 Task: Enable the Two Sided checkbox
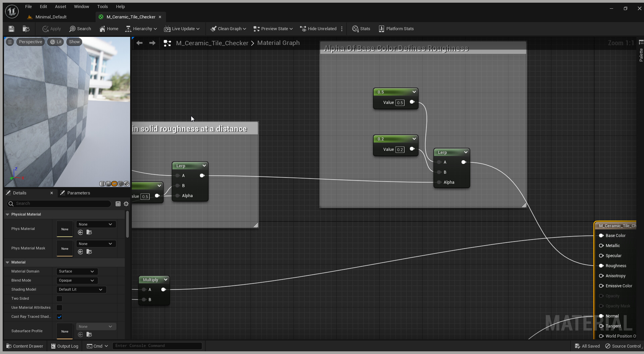(x=59, y=298)
